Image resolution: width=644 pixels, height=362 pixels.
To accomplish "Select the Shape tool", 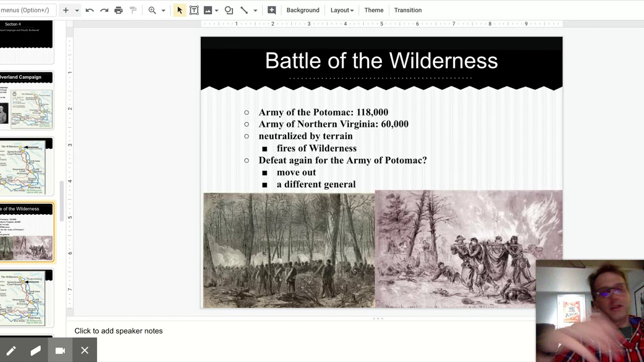I will 229,10.
